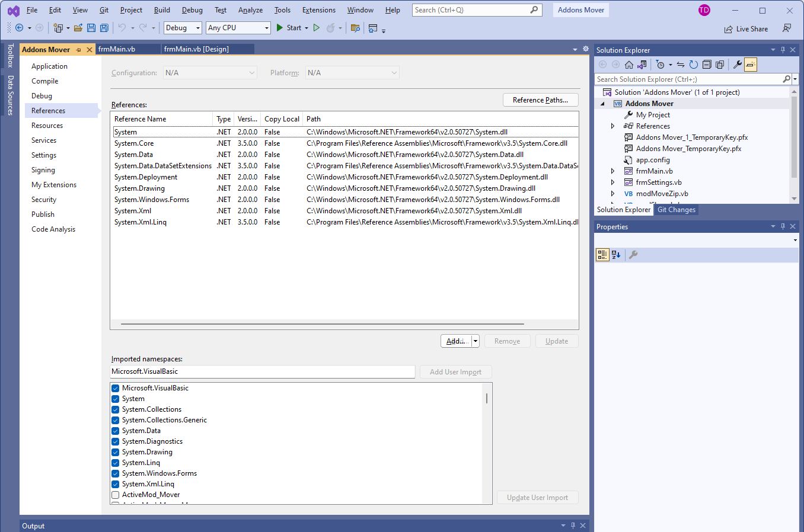This screenshot has height=532, width=804.
Task: Switch views icon in Solution Explorer
Action: tap(642, 65)
